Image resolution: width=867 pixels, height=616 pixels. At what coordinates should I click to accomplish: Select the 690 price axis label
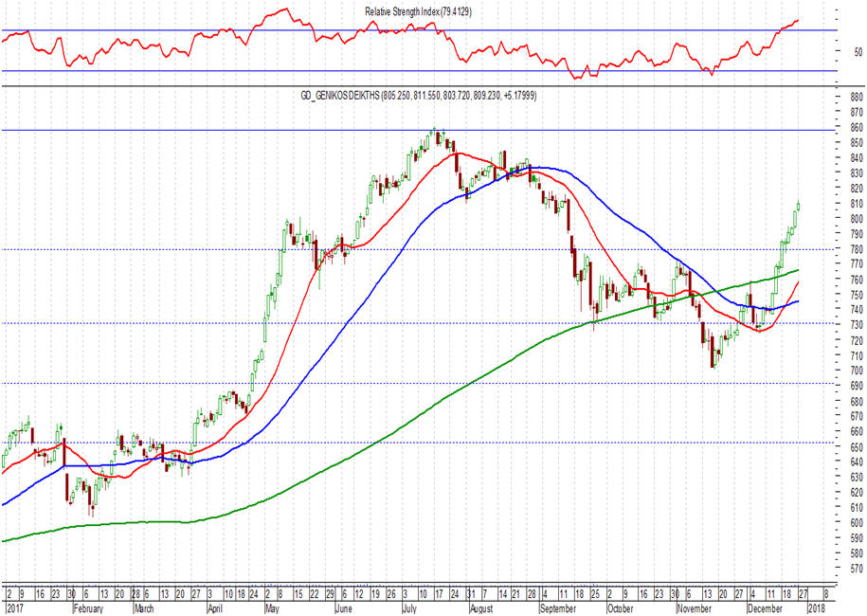point(856,386)
